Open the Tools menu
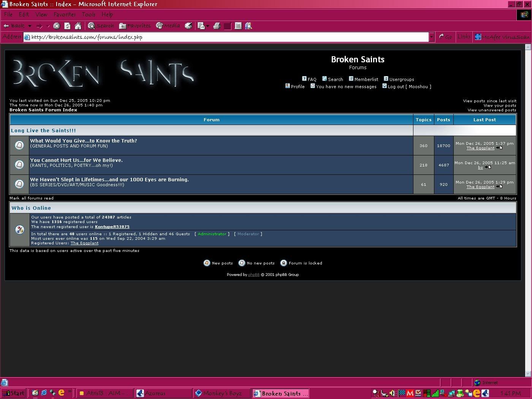Image resolution: width=532 pixels, height=399 pixels. click(89, 14)
